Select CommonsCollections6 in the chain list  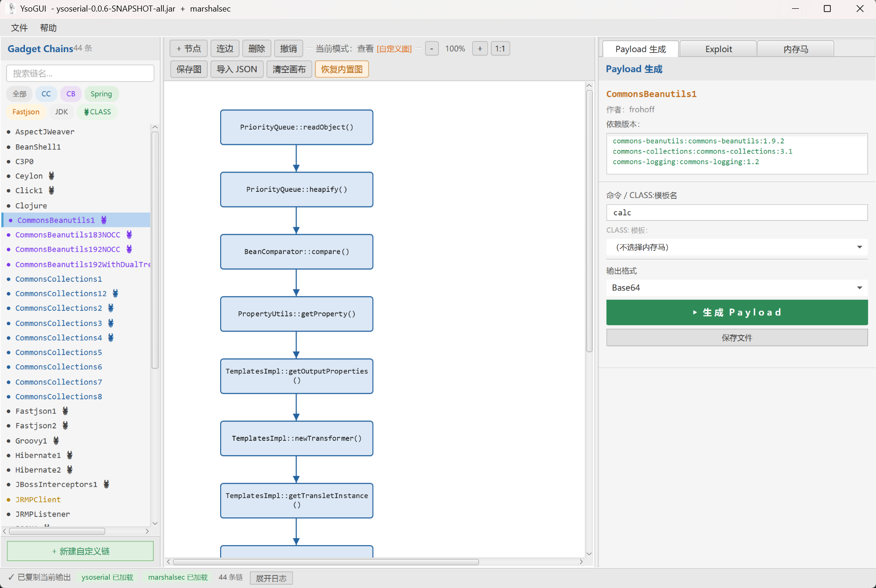coord(76,367)
